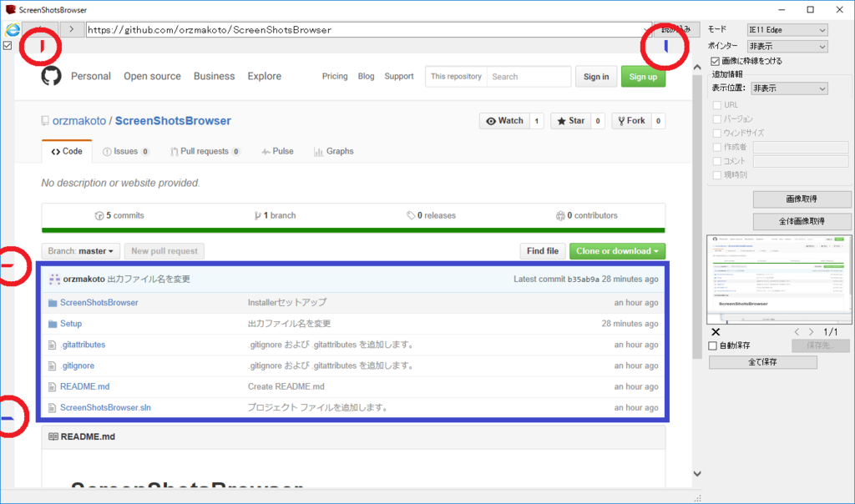Open commit hash b35ab9a link
Screen dimensions: 855x504
tap(583, 280)
